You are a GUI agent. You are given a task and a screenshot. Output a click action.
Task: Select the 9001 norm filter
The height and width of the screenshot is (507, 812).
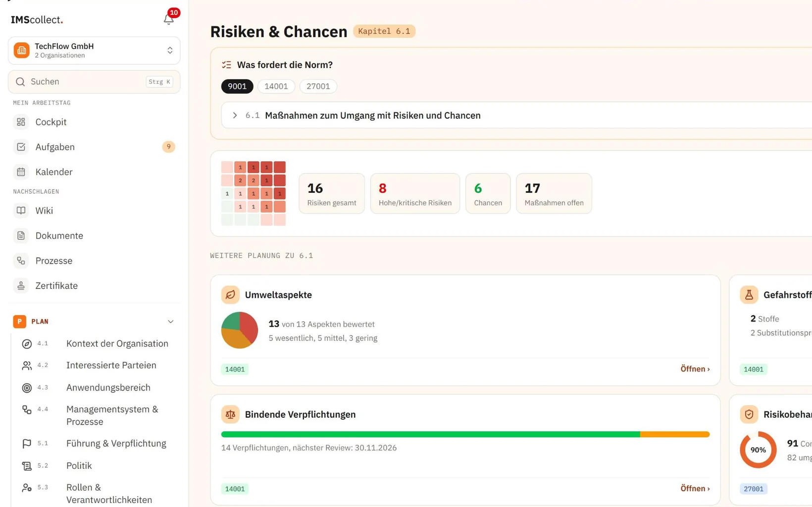(x=237, y=86)
